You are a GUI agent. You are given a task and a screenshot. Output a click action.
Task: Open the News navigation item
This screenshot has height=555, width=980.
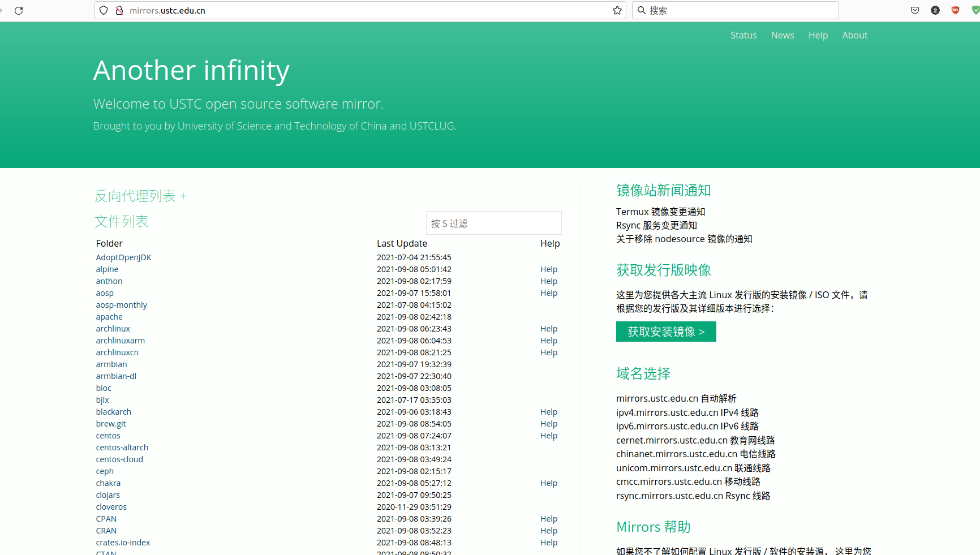(783, 35)
